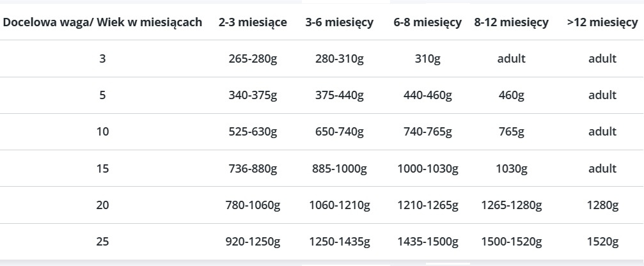The image size is (644, 266).
Task: Click the 1500-1520g cell
Action: point(512,242)
